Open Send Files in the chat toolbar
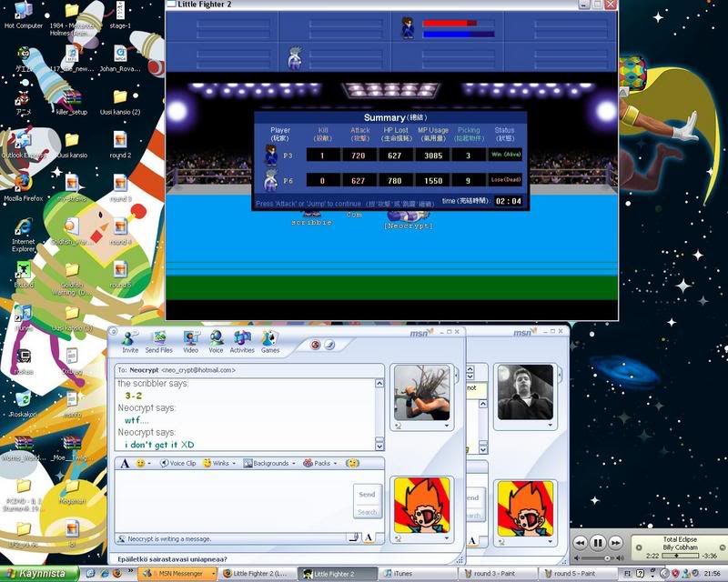 pyautogui.click(x=158, y=340)
